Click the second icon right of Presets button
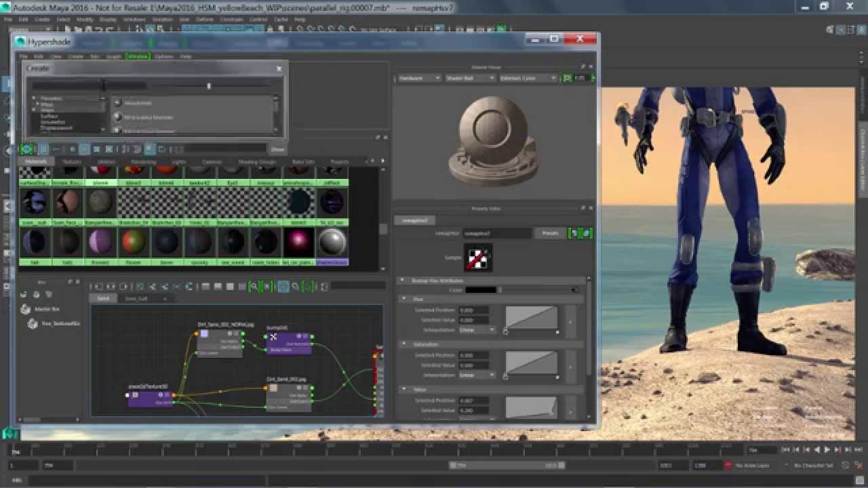This screenshot has width=868, height=488. pos(587,233)
